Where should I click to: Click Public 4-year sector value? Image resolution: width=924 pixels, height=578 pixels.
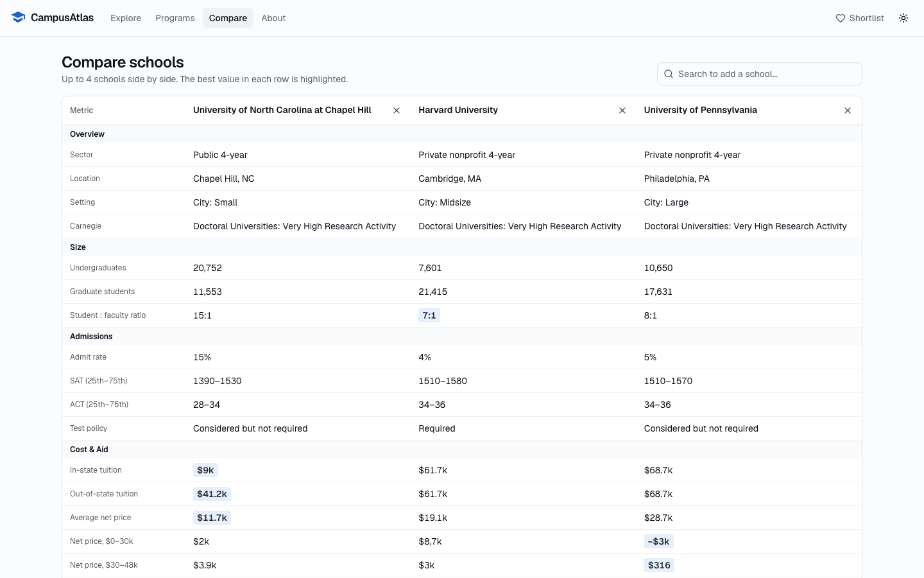(220, 155)
